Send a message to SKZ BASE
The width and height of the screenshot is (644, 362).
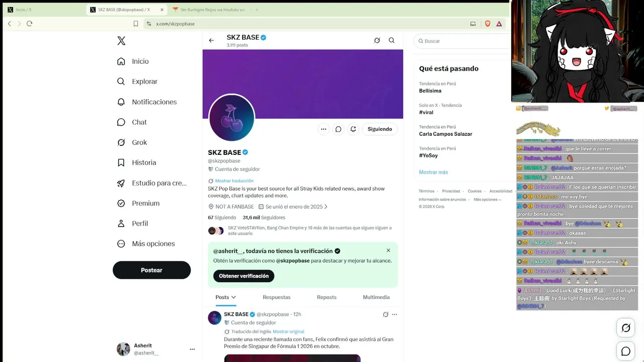tap(339, 129)
